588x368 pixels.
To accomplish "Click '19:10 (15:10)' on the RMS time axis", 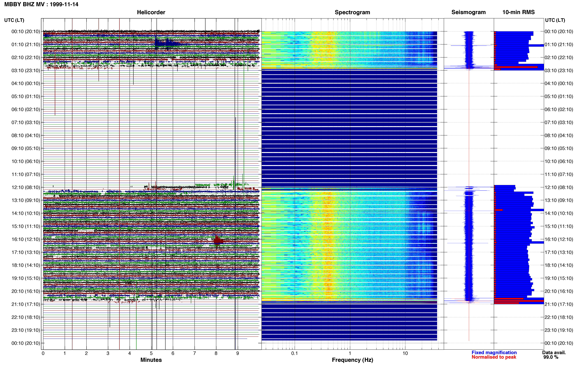I will point(559,278).
